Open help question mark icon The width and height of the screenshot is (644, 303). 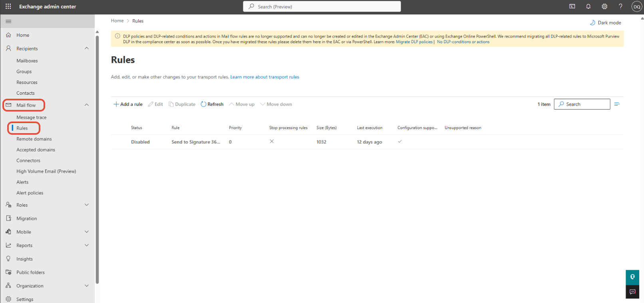pos(620,6)
